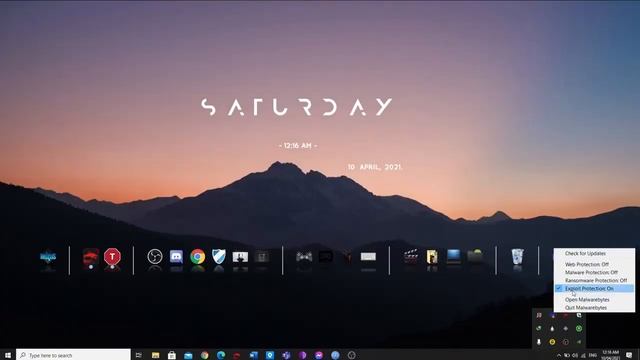Open the clapperboard video icon in dock
Screen dimensions: 640x360
(411, 256)
